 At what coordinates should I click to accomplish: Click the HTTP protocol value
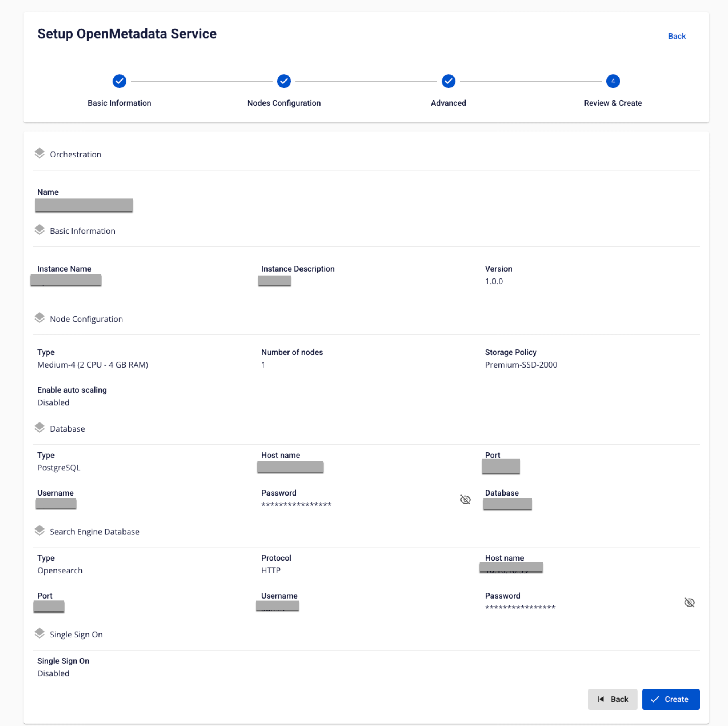tap(271, 570)
